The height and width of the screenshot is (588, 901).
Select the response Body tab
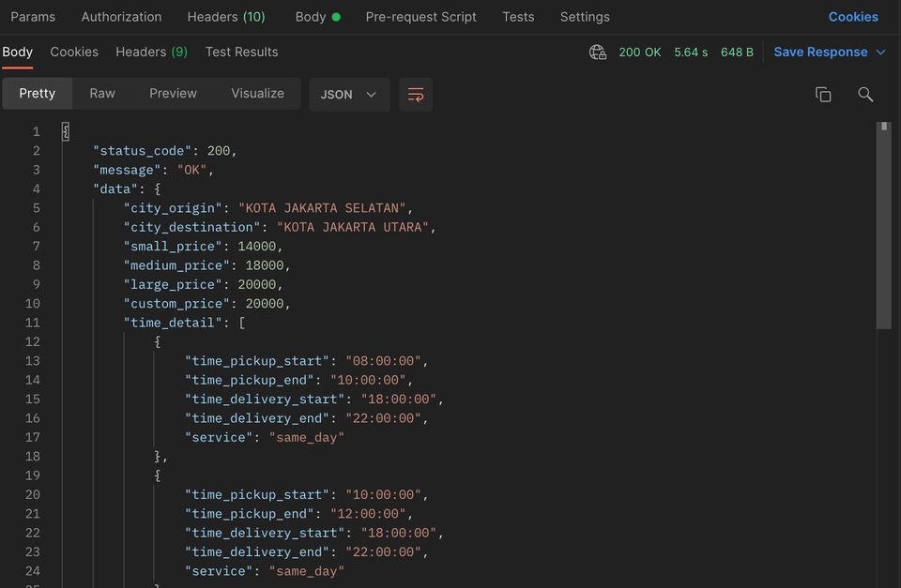point(17,52)
